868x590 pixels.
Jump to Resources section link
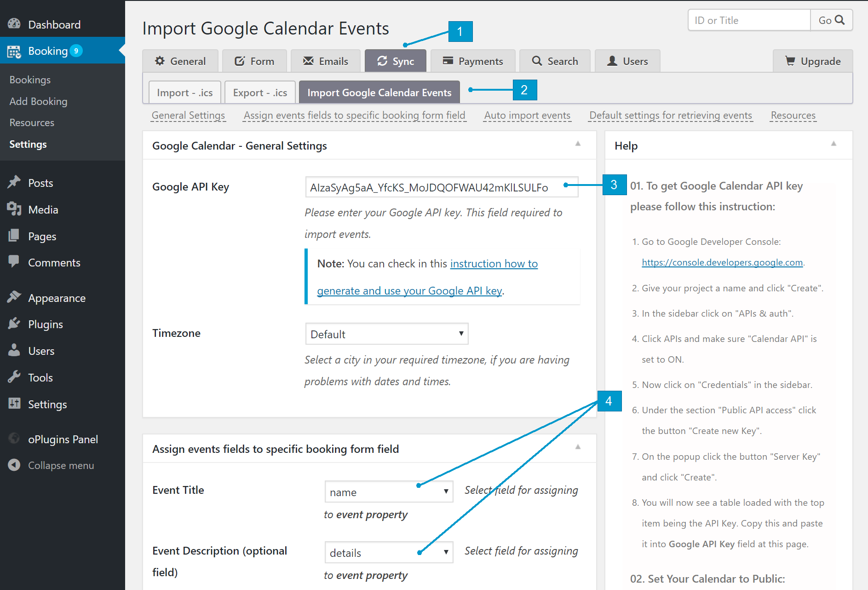[x=793, y=115]
